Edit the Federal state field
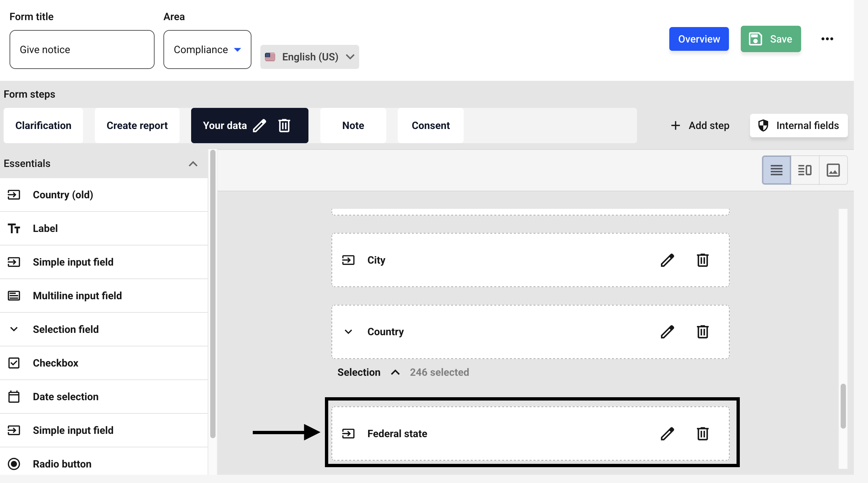 pyautogui.click(x=667, y=434)
